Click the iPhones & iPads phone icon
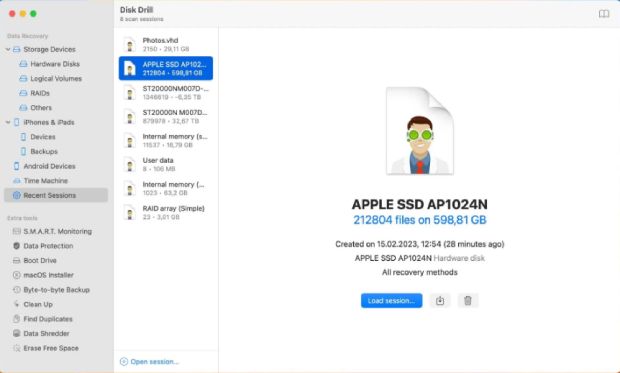This screenshot has width=620, height=373. [x=16, y=122]
